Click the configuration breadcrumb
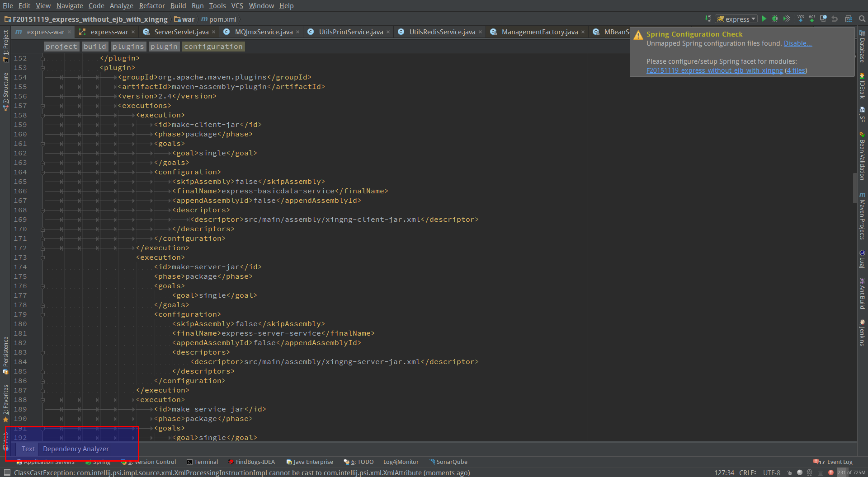The width and height of the screenshot is (868, 477). point(213,46)
